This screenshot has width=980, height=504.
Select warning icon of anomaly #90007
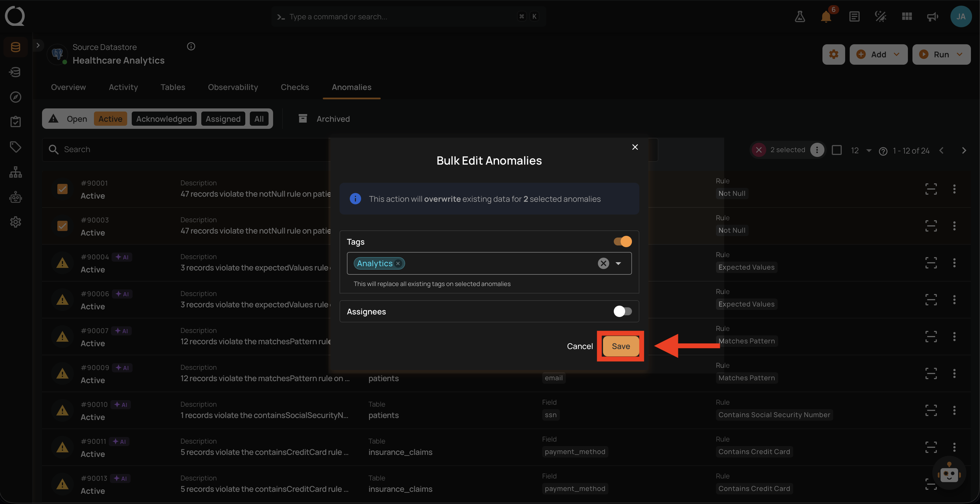(x=62, y=337)
